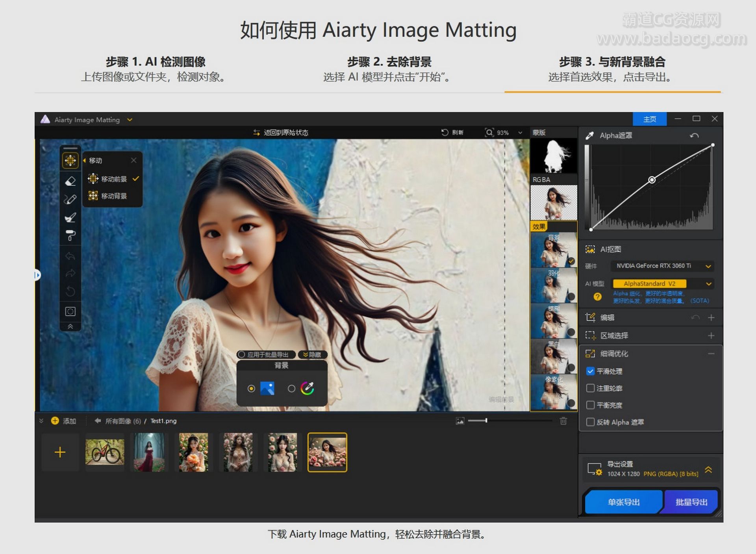Click the vertical gradient slider beside the curve
This screenshot has width=756, height=554.
pos(587,187)
